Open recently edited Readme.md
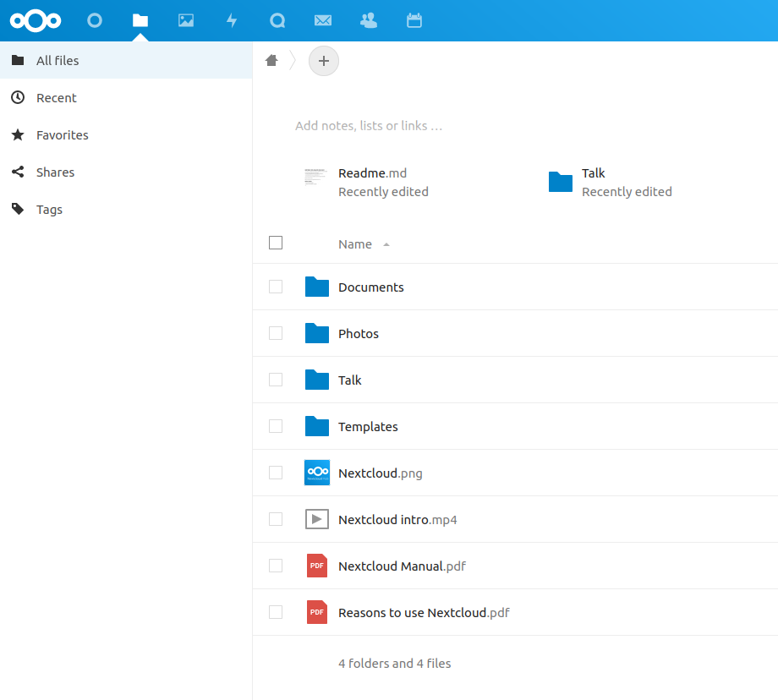Screen dimensions: 778x700 coord(372,173)
